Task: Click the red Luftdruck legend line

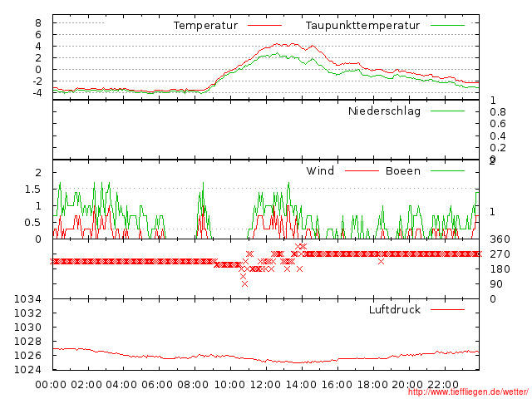Action: (447, 309)
